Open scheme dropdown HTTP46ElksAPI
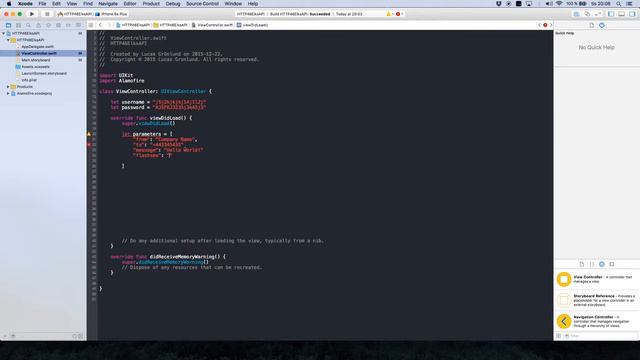 point(75,14)
